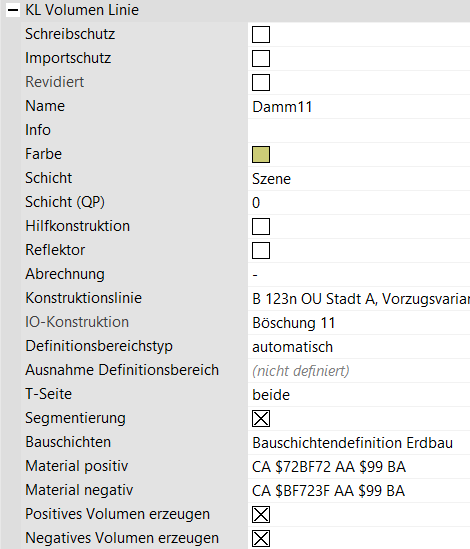Toggle the Revidiert checkbox
The image size is (470, 549).
point(261,83)
